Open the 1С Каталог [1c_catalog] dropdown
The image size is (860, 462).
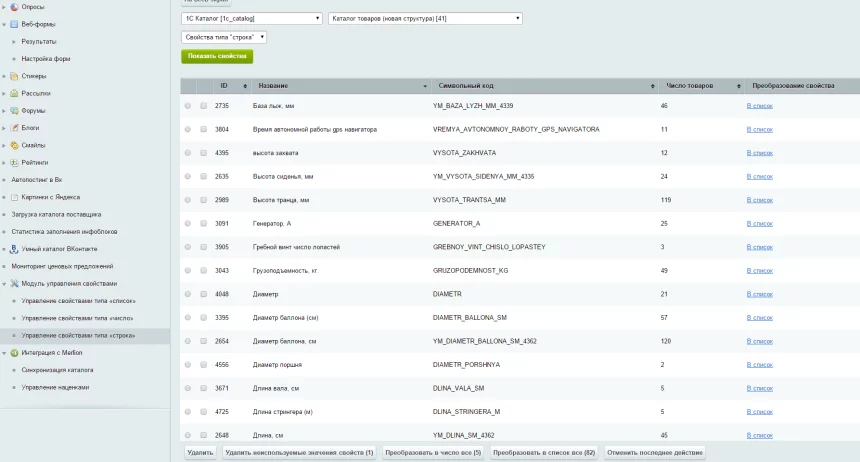pyautogui.click(x=251, y=18)
